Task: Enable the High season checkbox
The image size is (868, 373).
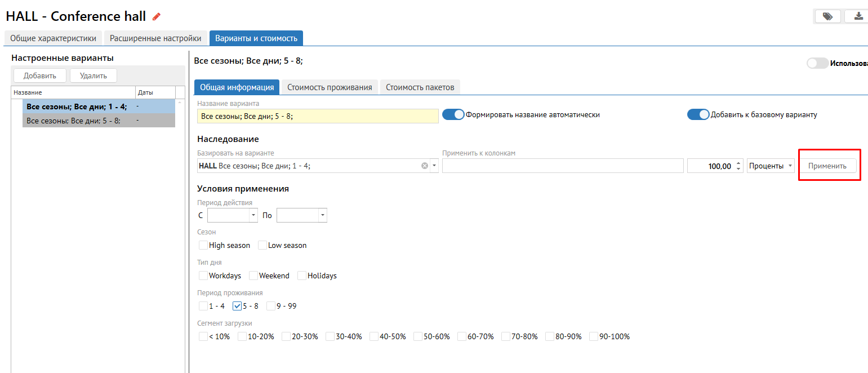Action: coord(203,245)
